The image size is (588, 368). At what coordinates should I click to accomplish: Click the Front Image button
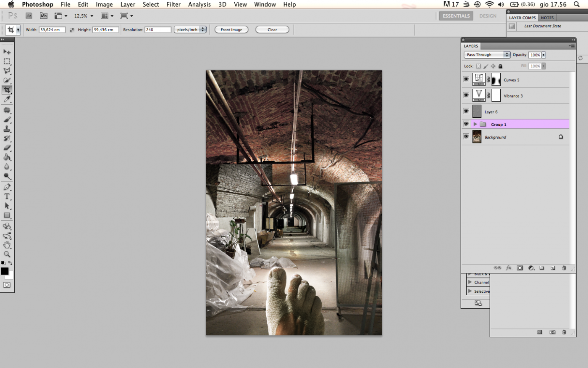click(x=231, y=29)
